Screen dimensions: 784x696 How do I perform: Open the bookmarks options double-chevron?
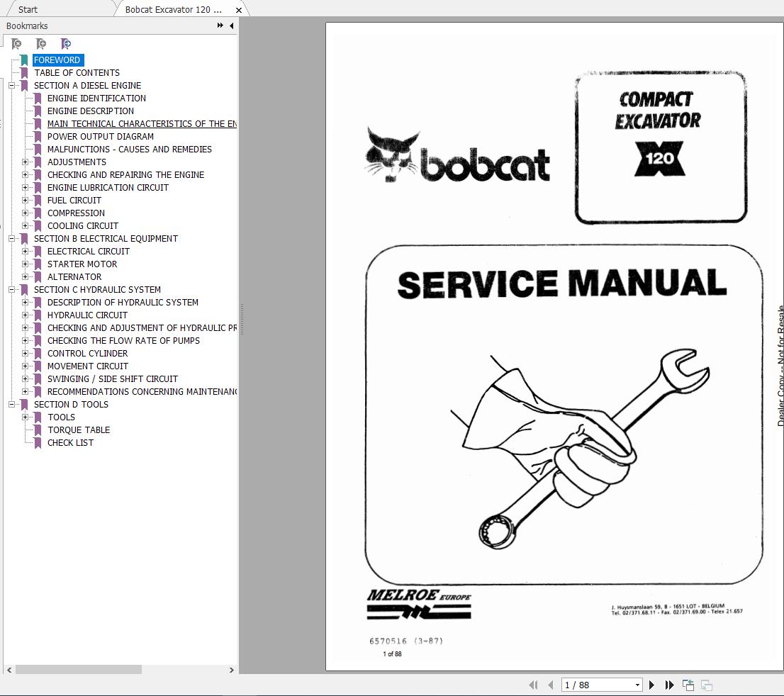pyautogui.click(x=220, y=26)
